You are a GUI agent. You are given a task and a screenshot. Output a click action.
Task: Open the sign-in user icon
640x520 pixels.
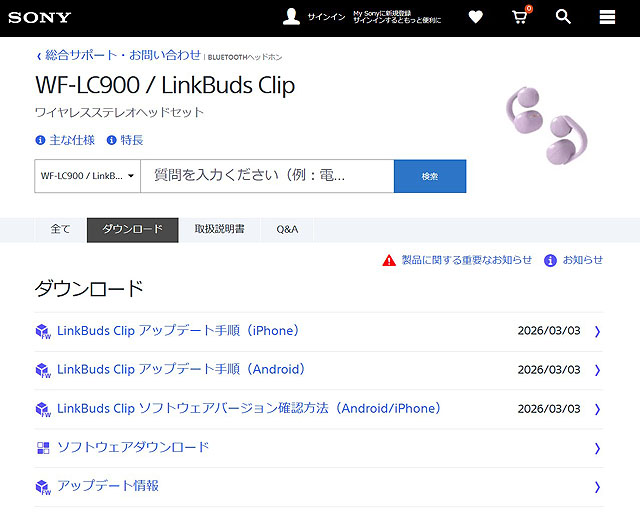click(x=291, y=17)
